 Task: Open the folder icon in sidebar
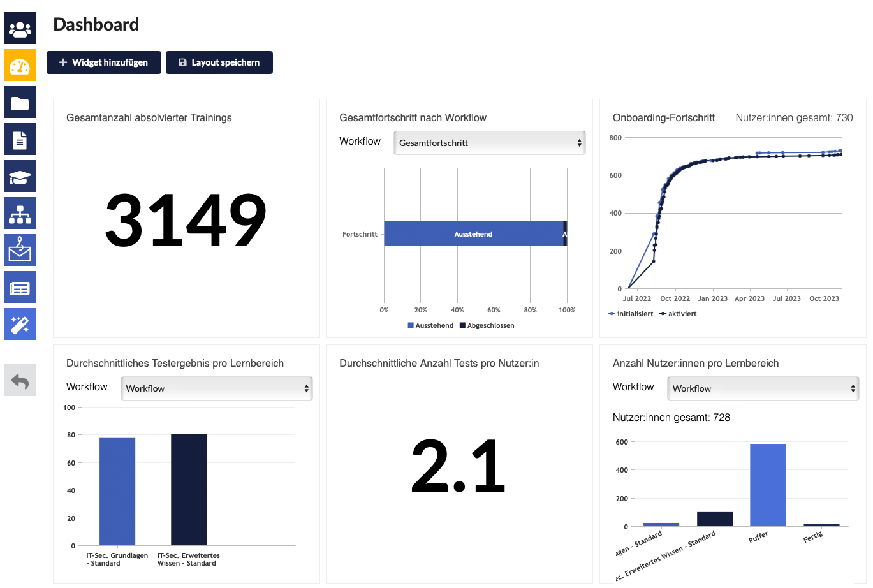(20, 103)
